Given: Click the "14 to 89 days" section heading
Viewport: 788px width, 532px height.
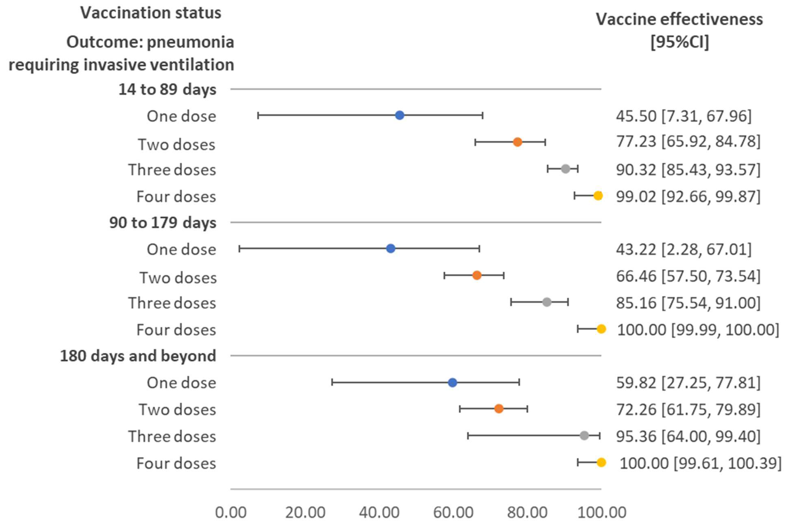Looking at the screenshot, I should pos(167,89).
